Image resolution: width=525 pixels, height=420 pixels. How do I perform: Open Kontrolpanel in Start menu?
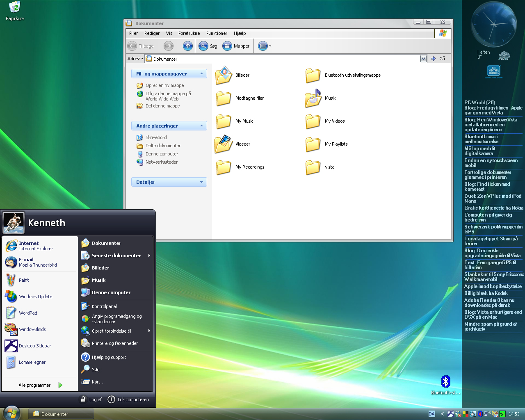(104, 306)
